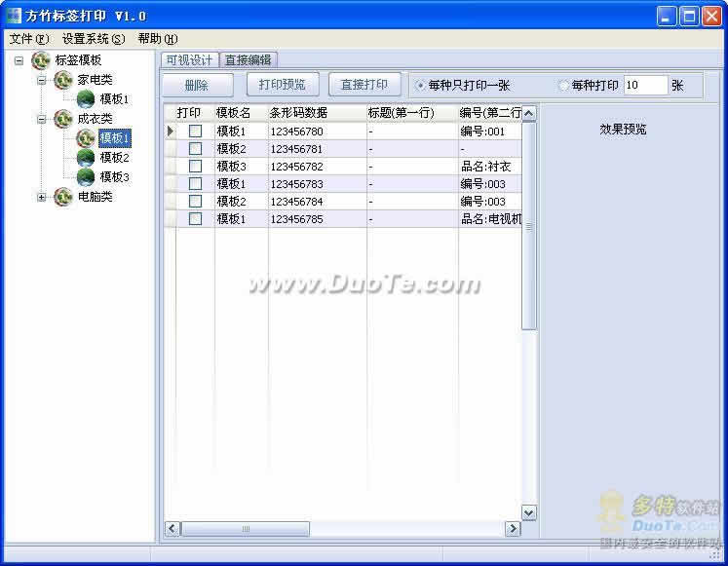Collapse the 标签模板 root node
728x566 pixels.
click(19, 60)
